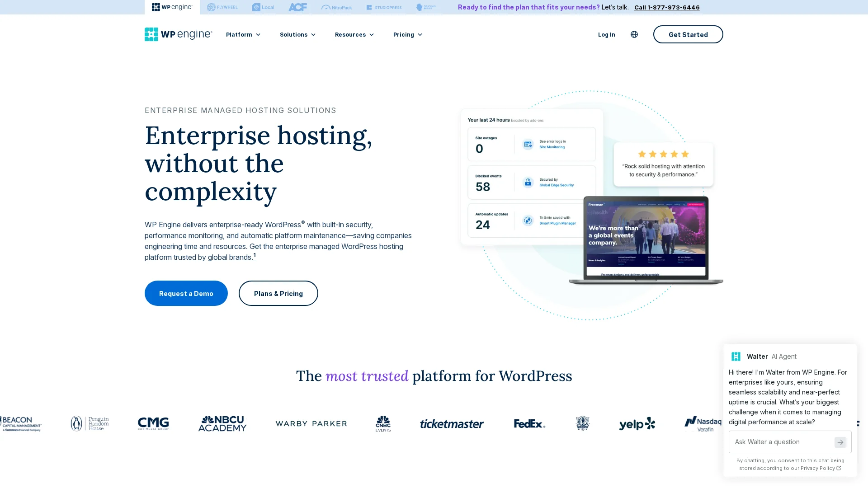Click the Ticketmaster logo
Image resolution: width=868 pixels, height=488 pixels.
click(452, 424)
